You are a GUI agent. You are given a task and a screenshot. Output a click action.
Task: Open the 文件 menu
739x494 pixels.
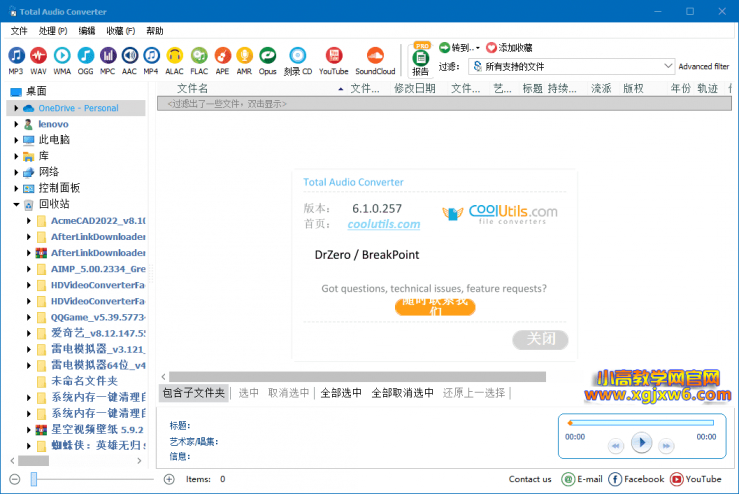(x=19, y=31)
